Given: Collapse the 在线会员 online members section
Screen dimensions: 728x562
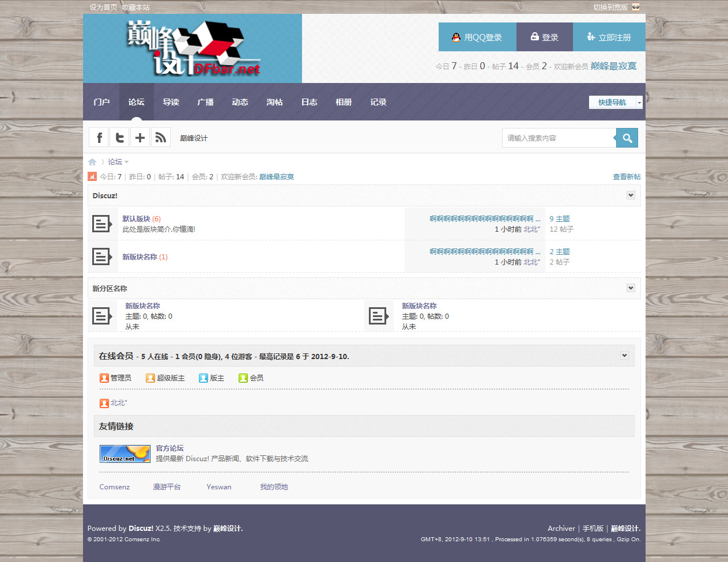Looking at the screenshot, I should 624,356.
